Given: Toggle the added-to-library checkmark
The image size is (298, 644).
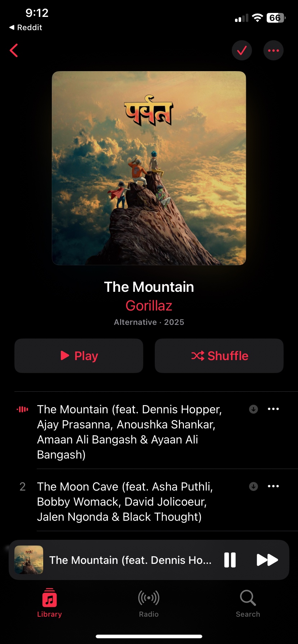Looking at the screenshot, I should [x=242, y=50].
